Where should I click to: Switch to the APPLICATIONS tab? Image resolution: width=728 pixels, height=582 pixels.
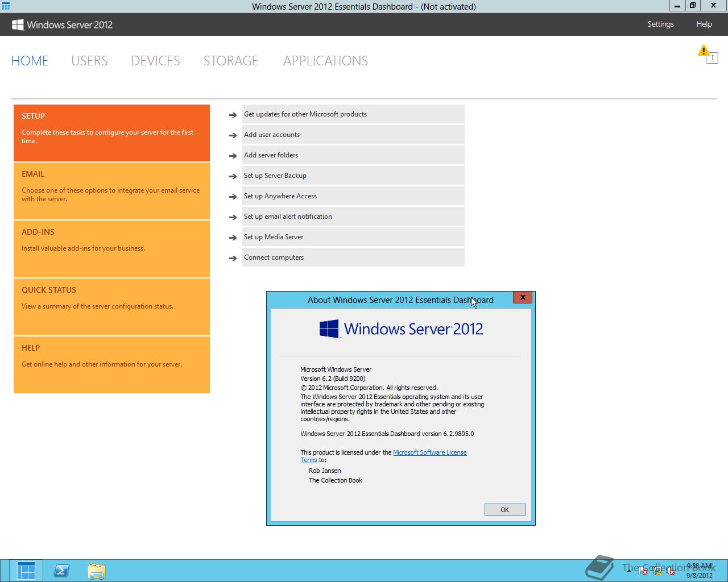[325, 61]
